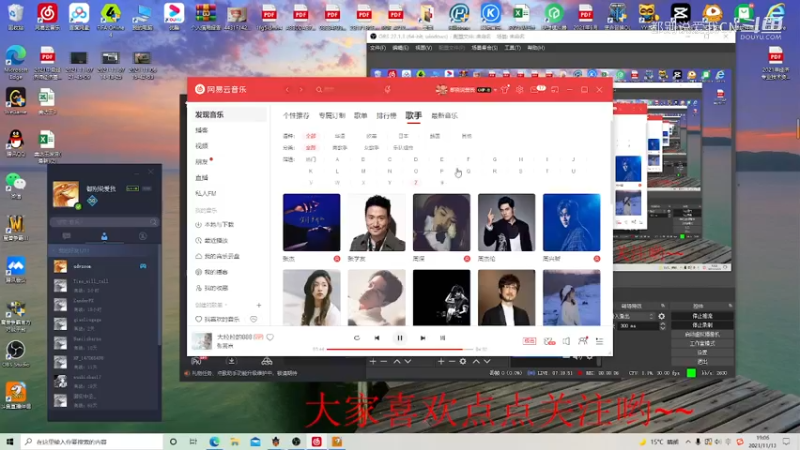
Task: Open the listen-together icon in player bar
Action: 583,341
